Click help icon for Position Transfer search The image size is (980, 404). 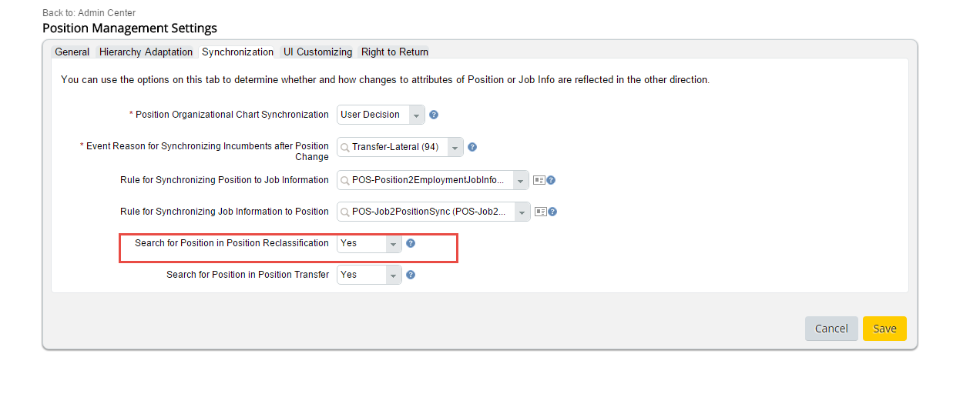411,275
